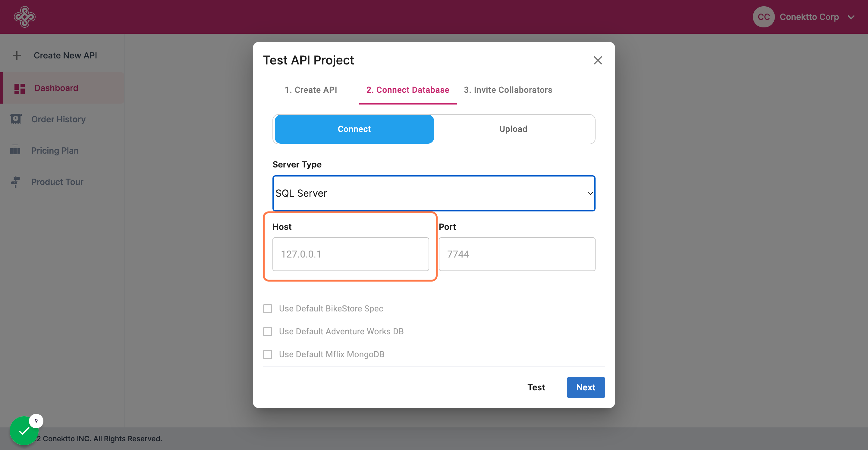Focus the Port input field

tap(517, 254)
